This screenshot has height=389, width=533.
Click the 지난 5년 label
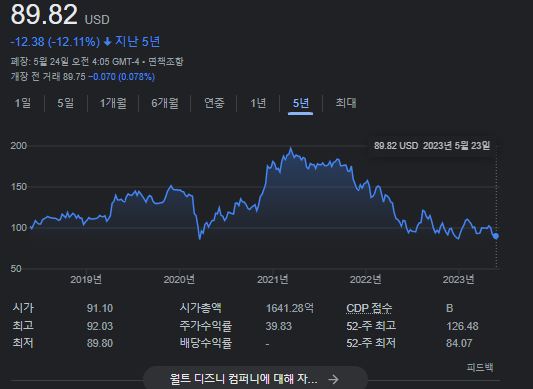point(137,41)
